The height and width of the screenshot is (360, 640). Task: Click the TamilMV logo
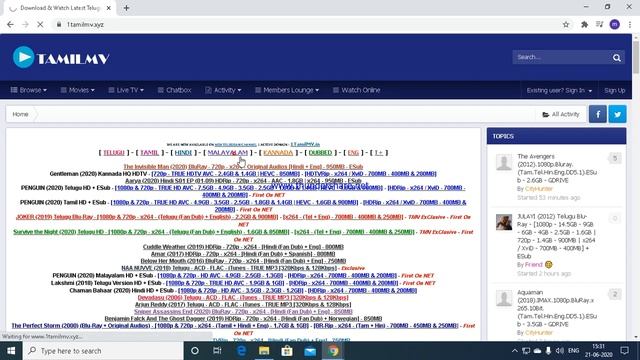coord(61,58)
